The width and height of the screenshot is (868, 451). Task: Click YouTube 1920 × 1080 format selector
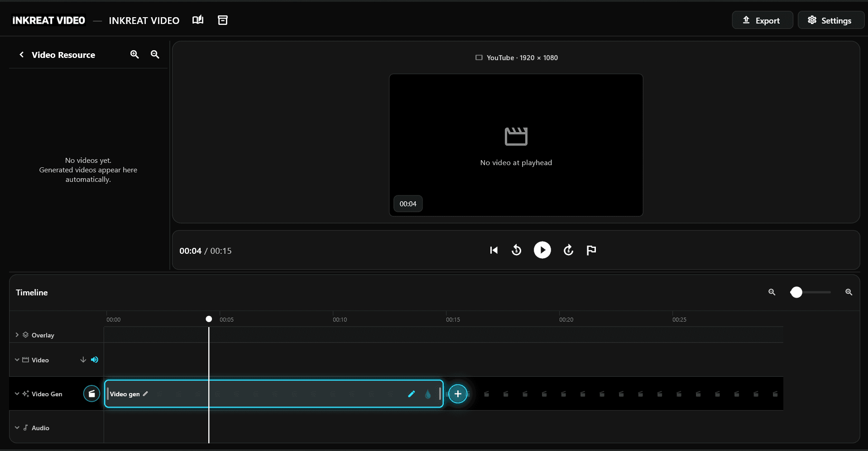(516, 57)
